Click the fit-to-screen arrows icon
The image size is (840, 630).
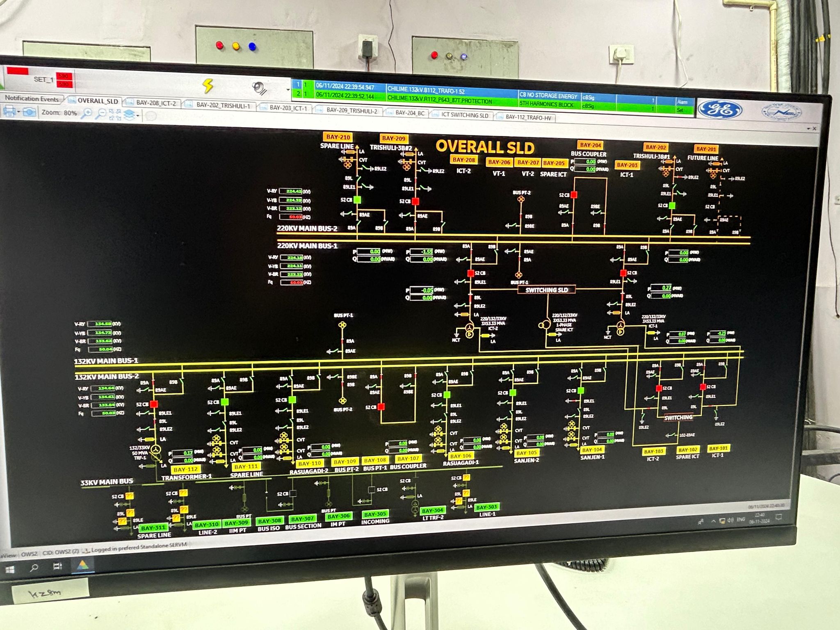click(115, 114)
